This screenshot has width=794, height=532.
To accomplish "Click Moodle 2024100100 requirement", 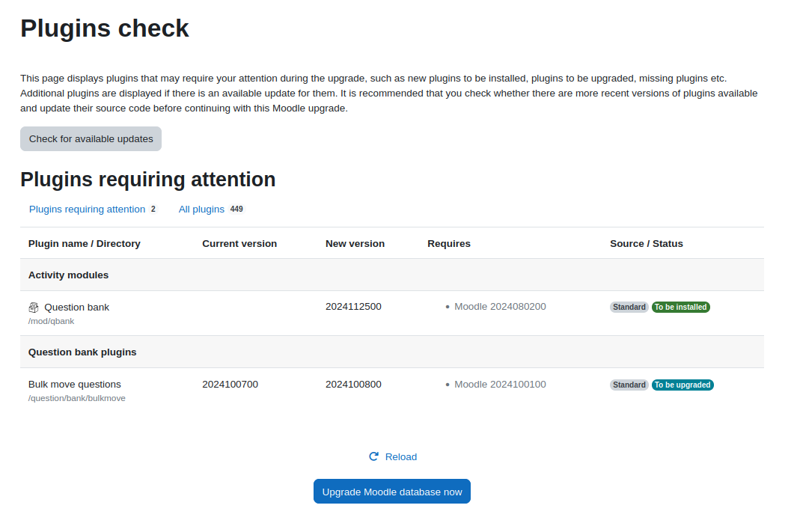I will 500,384.
